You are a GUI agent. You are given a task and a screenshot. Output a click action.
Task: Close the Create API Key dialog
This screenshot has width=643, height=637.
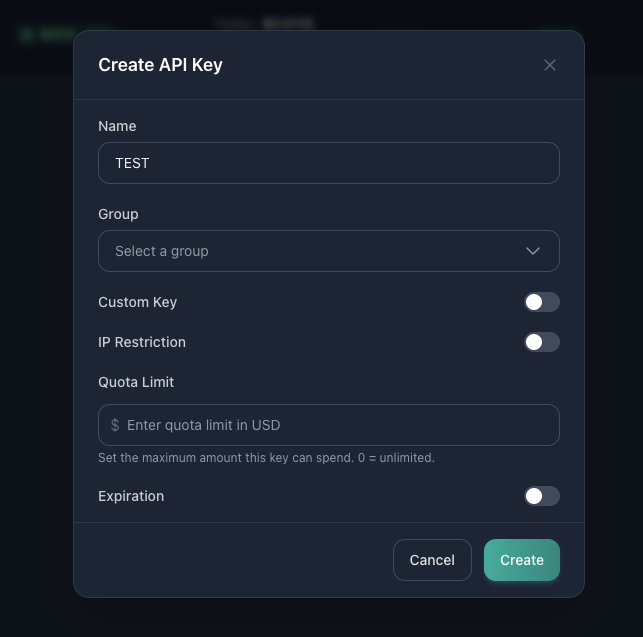tap(549, 65)
